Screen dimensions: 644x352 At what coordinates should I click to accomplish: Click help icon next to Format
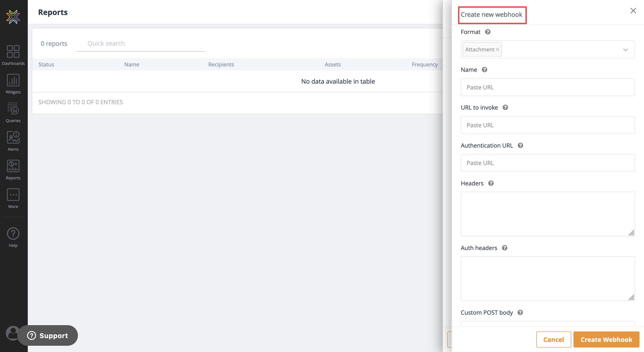[x=487, y=32]
